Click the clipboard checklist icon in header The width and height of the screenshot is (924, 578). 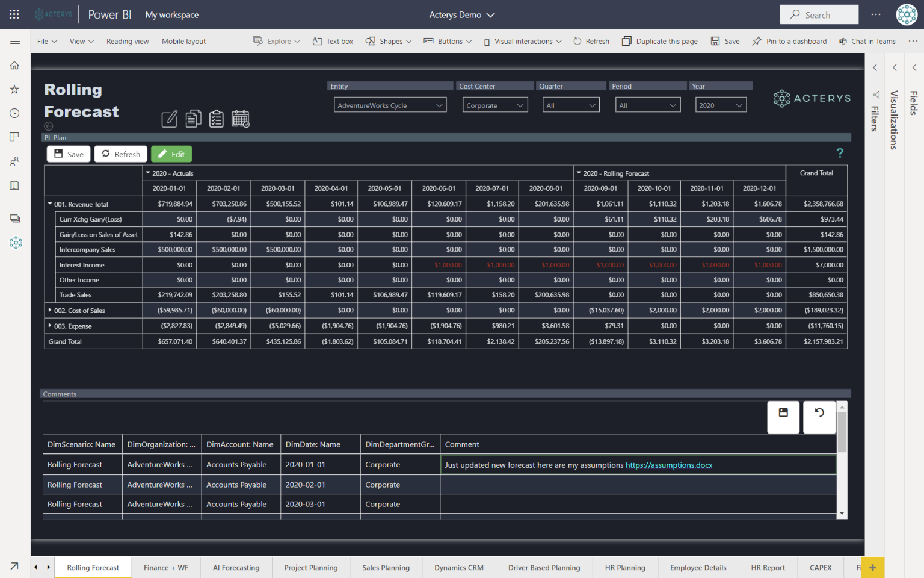(217, 119)
